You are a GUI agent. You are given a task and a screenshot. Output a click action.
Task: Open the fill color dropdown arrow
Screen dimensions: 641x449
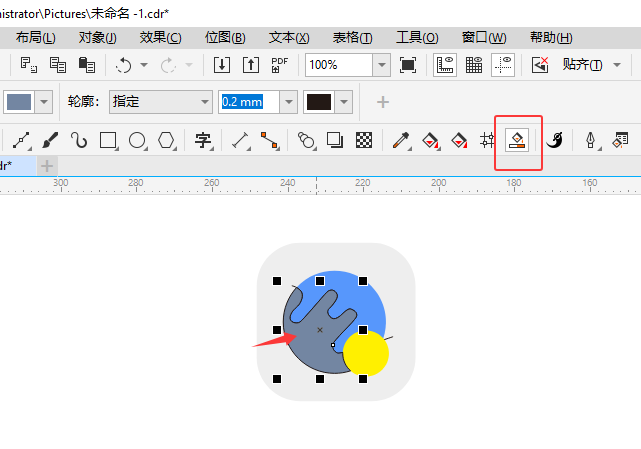click(x=44, y=102)
